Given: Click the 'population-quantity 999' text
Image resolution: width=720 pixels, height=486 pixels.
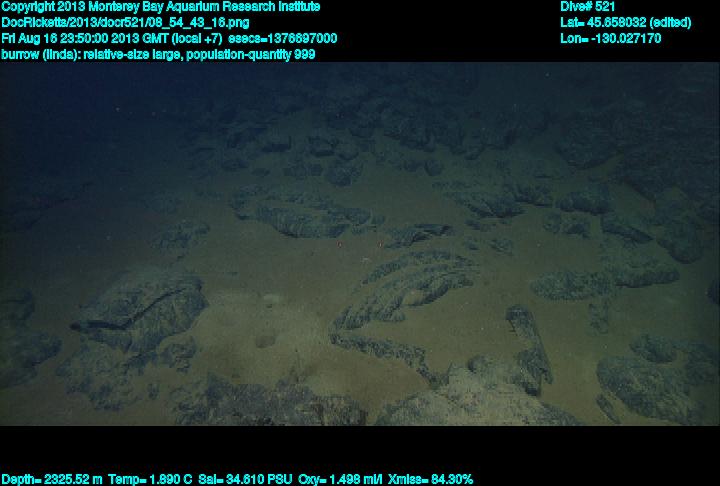Looking at the screenshot, I should tap(251, 55).
